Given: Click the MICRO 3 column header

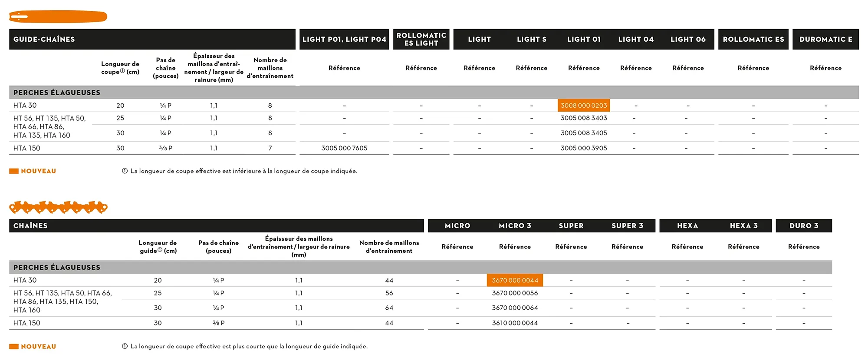Looking at the screenshot, I should pos(515,225).
